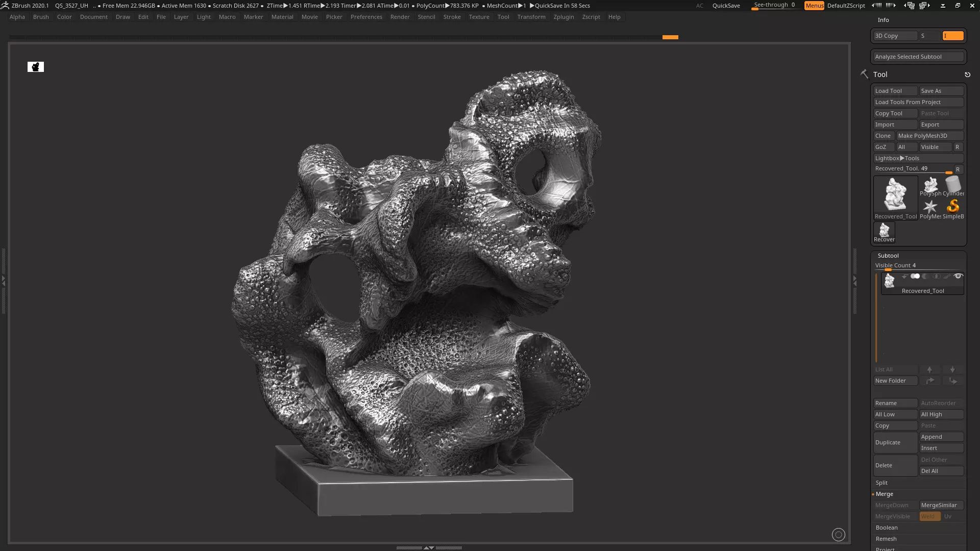Open Lightbox Tools browser

pos(918,158)
